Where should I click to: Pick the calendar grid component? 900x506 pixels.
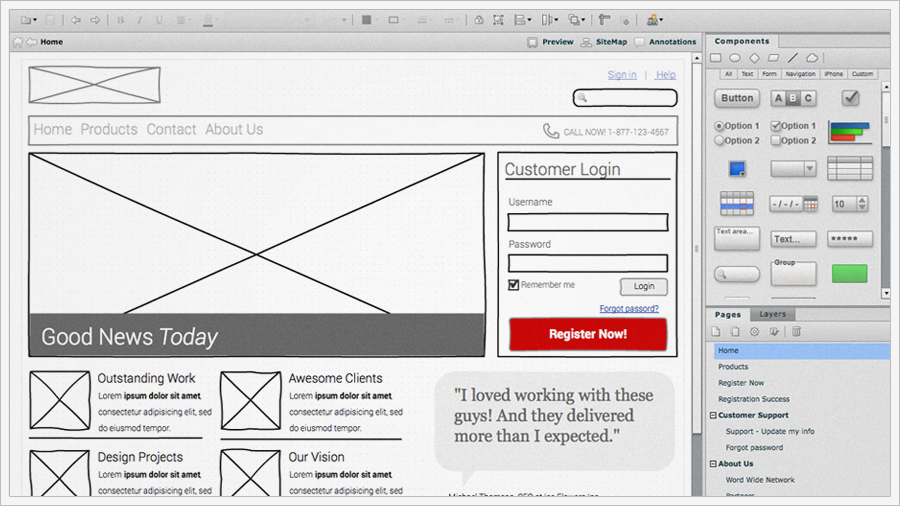point(737,204)
